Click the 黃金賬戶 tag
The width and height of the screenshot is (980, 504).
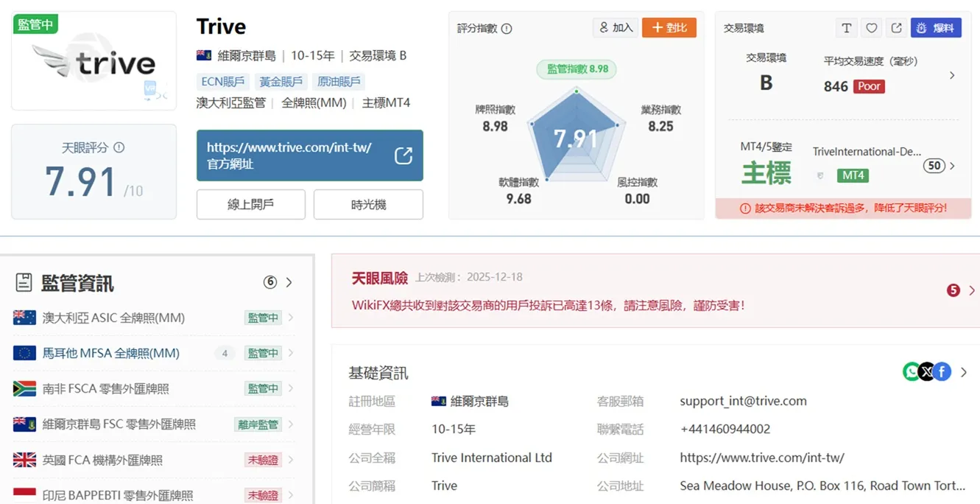click(281, 82)
